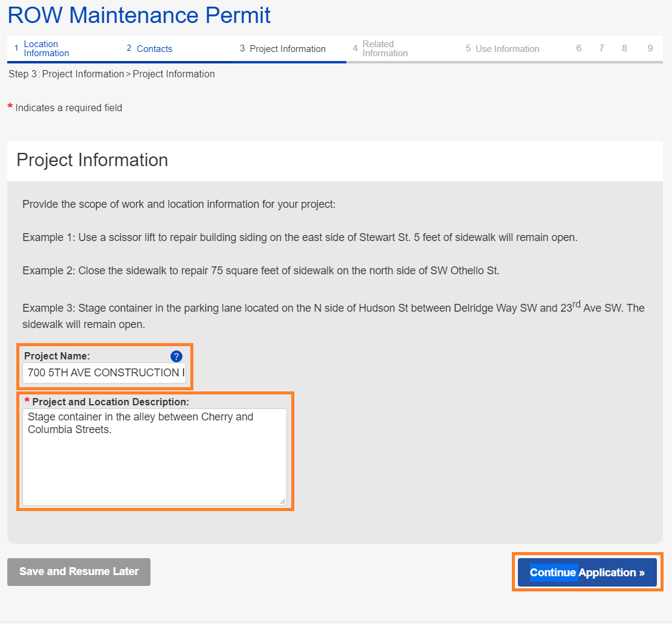The image size is (672, 624).
Task: Select step 9 in progress bar
Action: click(x=650, y=48)
